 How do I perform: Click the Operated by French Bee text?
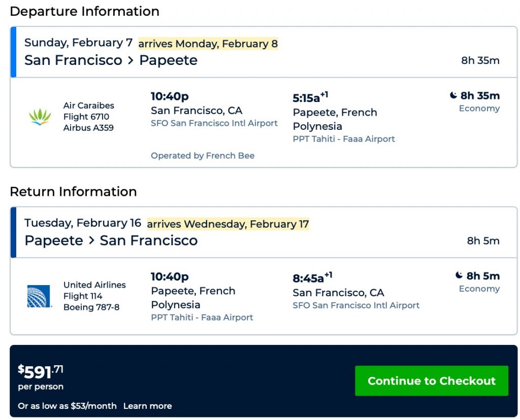click(203, 156)
